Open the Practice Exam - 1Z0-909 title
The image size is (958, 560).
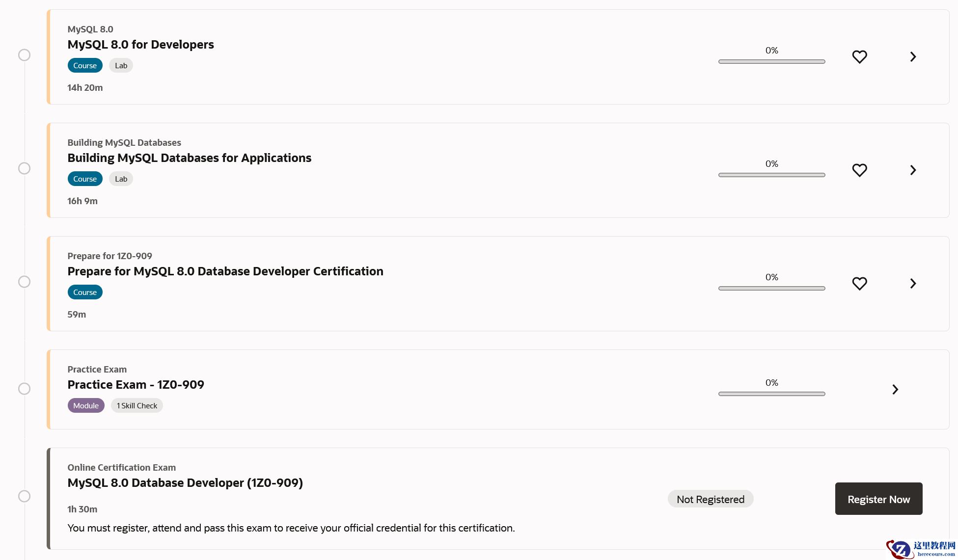(x=136, y=385)
